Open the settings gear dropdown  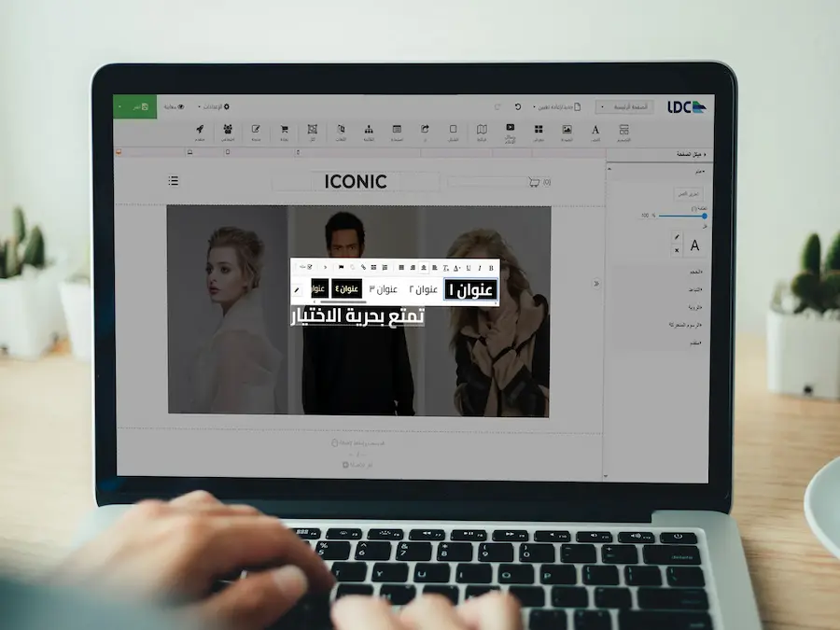tap(214, 106)
